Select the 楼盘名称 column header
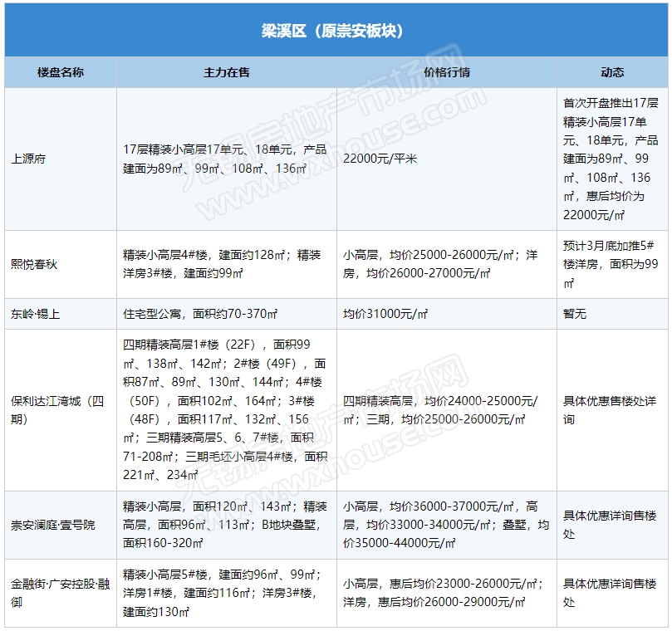Screen dimensions: 672x631 pyautogui.click(x=61, y=72)
